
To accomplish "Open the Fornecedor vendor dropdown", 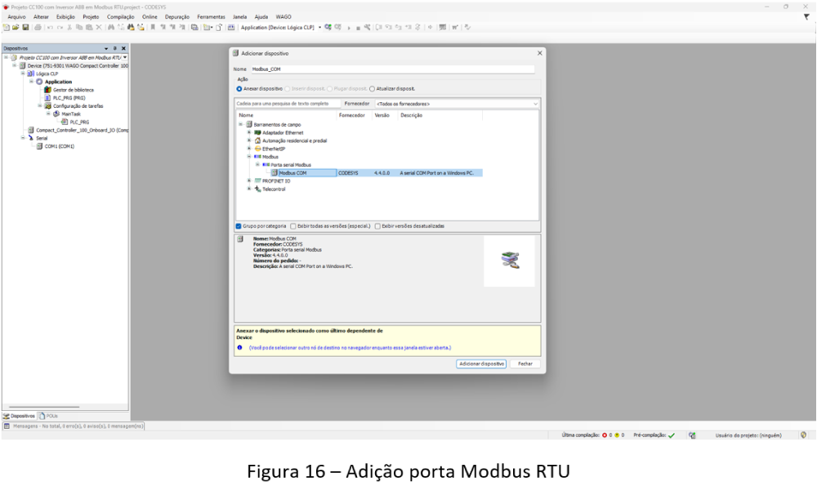I will click(456, 104).
